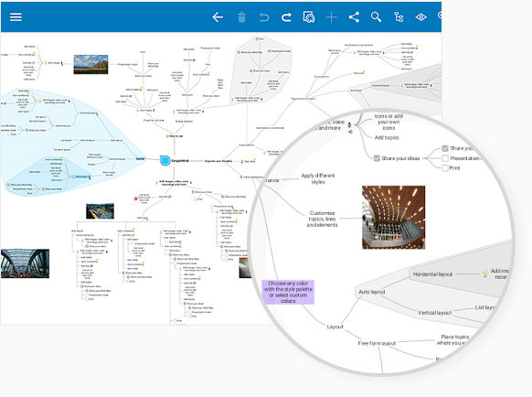Image resolution: width=532 pixels, height=397 pixels.
Task: Click the plus add-topic icon
Action: click(x=331, y=17)
